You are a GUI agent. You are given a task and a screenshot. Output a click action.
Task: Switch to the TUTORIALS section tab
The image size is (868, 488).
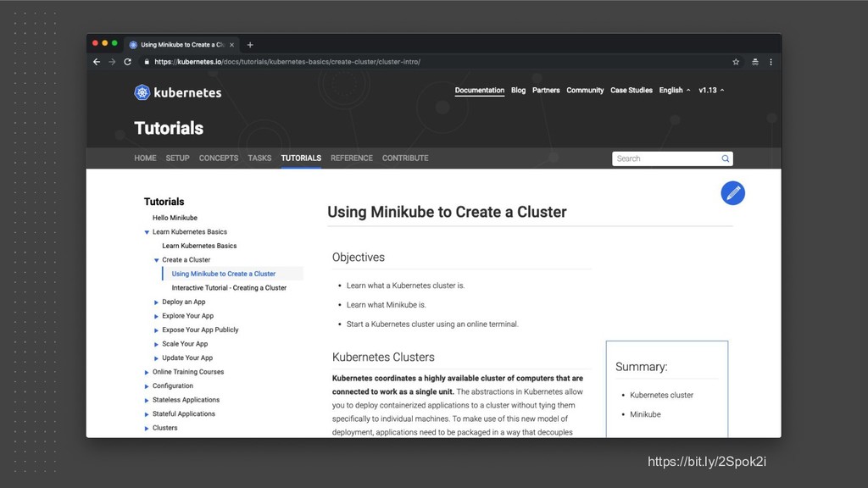coord(301,158)
